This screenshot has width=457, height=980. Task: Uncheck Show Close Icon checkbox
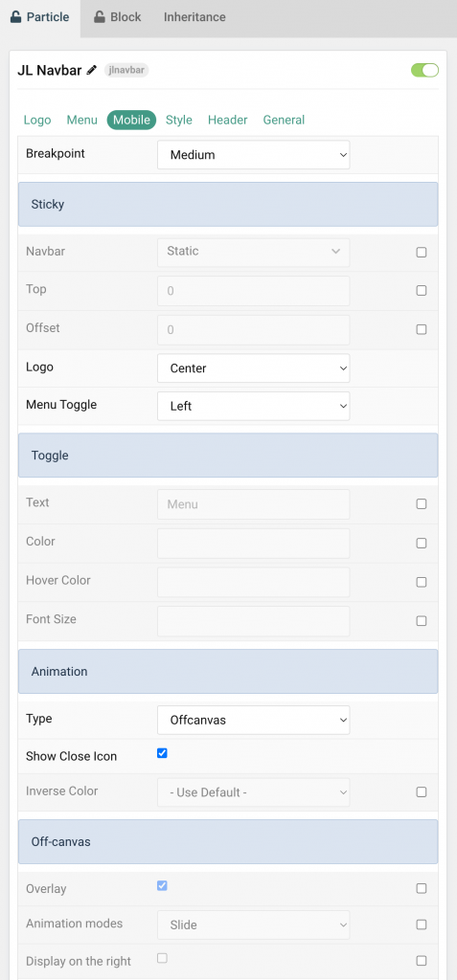[162, 753]
